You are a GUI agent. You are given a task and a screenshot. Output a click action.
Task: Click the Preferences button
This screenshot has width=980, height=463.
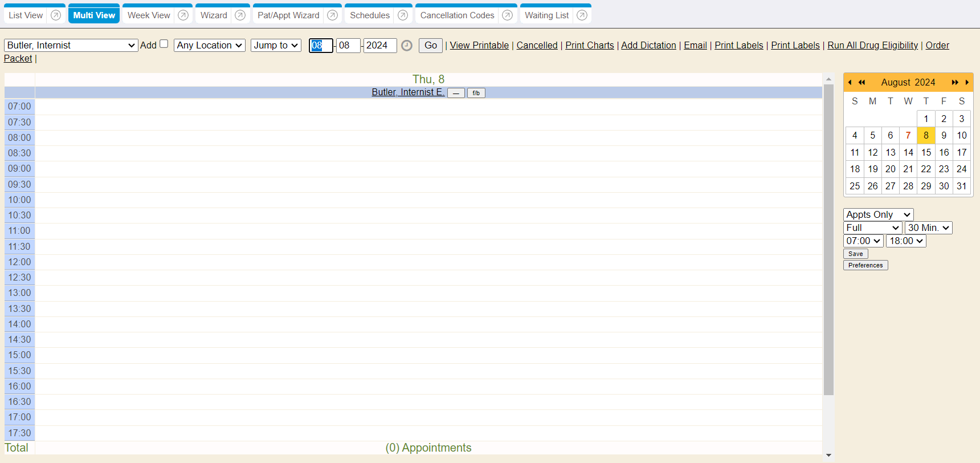865,266
